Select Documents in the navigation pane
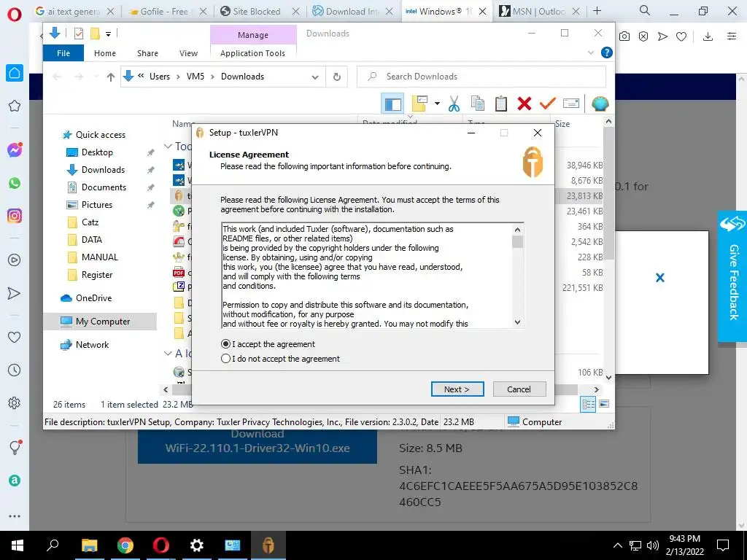Viewport: 747px width, 560px height. (104, 187)
